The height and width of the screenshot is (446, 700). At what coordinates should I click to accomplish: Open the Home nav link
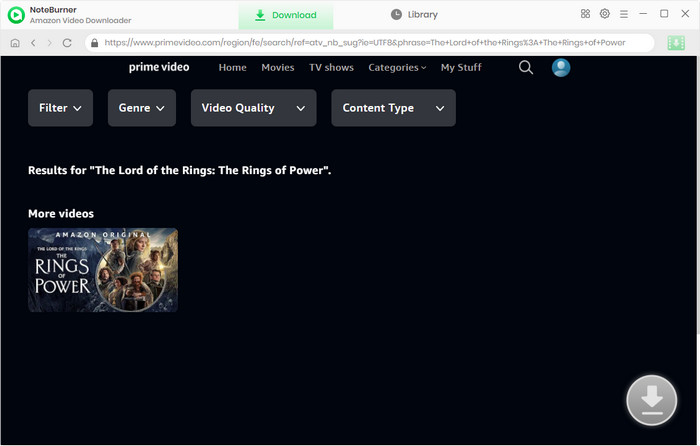(233, 67)
